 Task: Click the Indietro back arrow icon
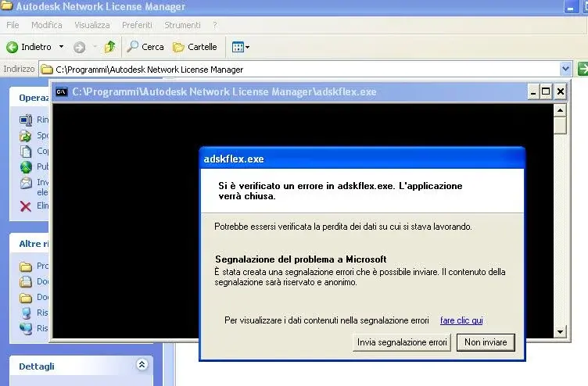point(12,47)
